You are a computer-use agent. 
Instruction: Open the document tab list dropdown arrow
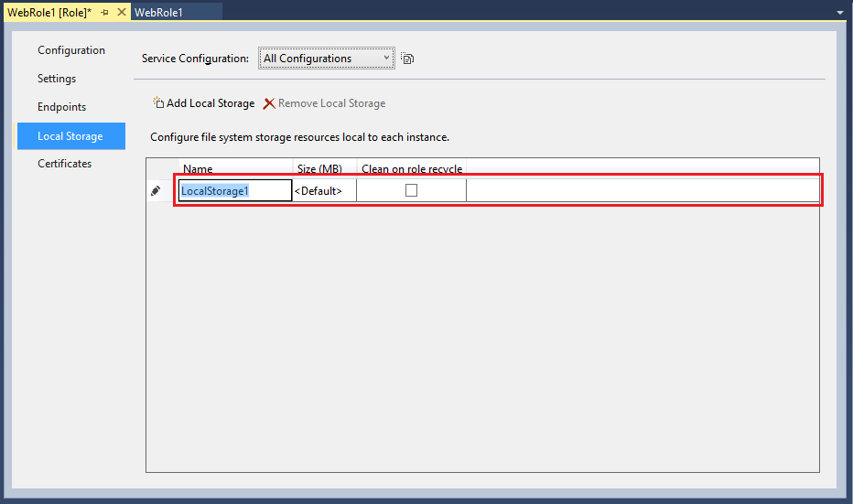click(839, 13)
